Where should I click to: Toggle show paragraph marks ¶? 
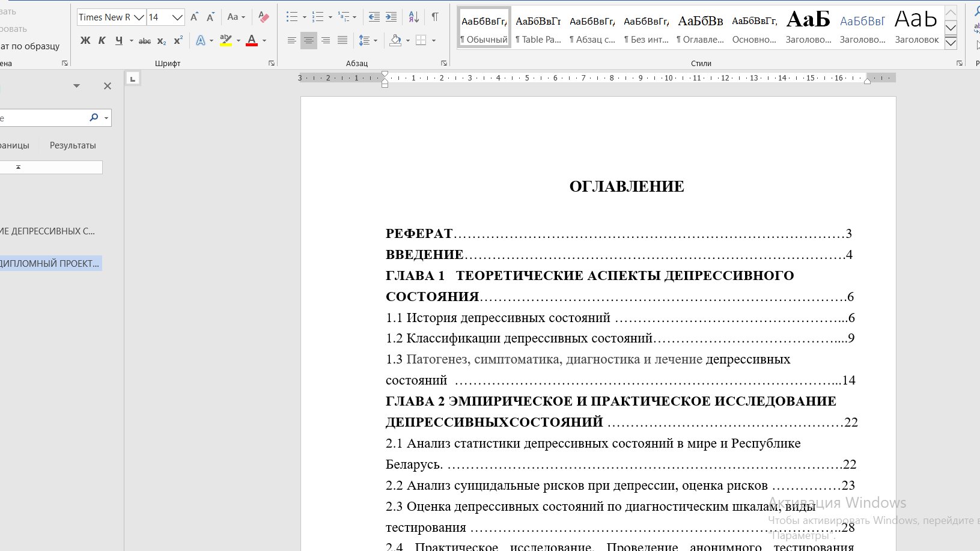coord(435,17)
